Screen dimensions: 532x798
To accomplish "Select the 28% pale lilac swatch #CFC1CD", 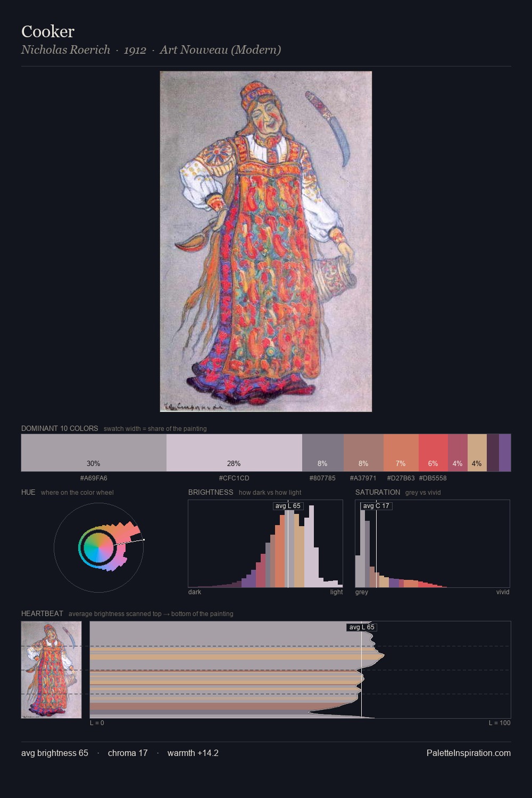I will (234, 453).
